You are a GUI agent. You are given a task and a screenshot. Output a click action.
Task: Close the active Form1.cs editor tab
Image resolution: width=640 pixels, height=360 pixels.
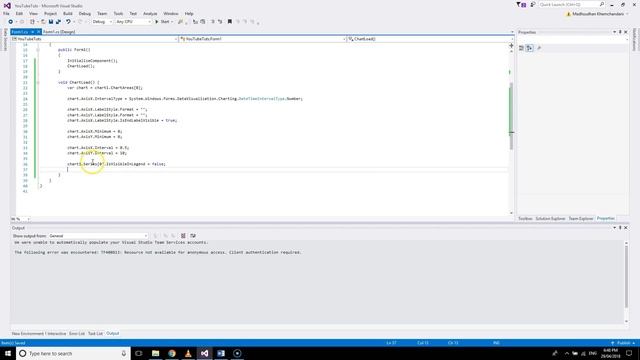(38, 32)
